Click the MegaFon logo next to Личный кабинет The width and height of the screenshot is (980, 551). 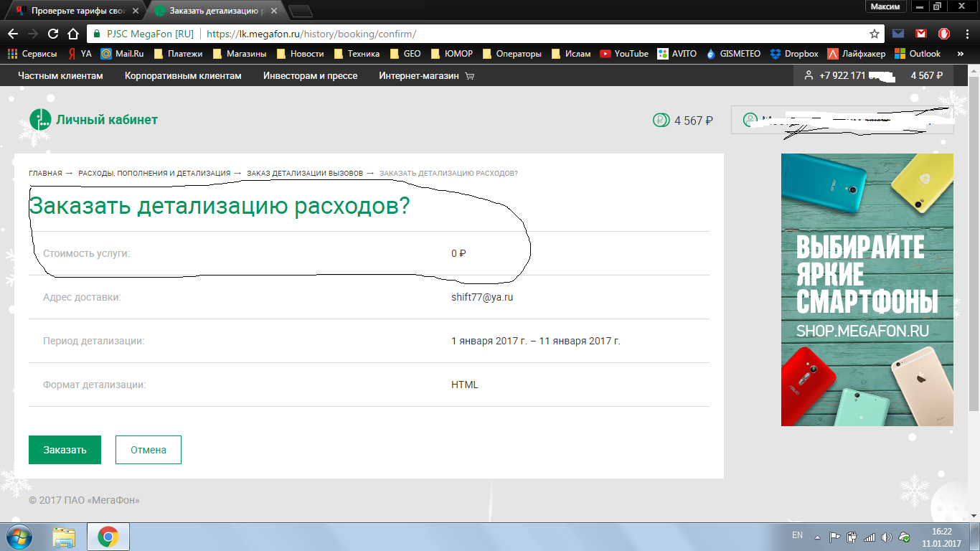pyautogui.click(x=40, y=120)
